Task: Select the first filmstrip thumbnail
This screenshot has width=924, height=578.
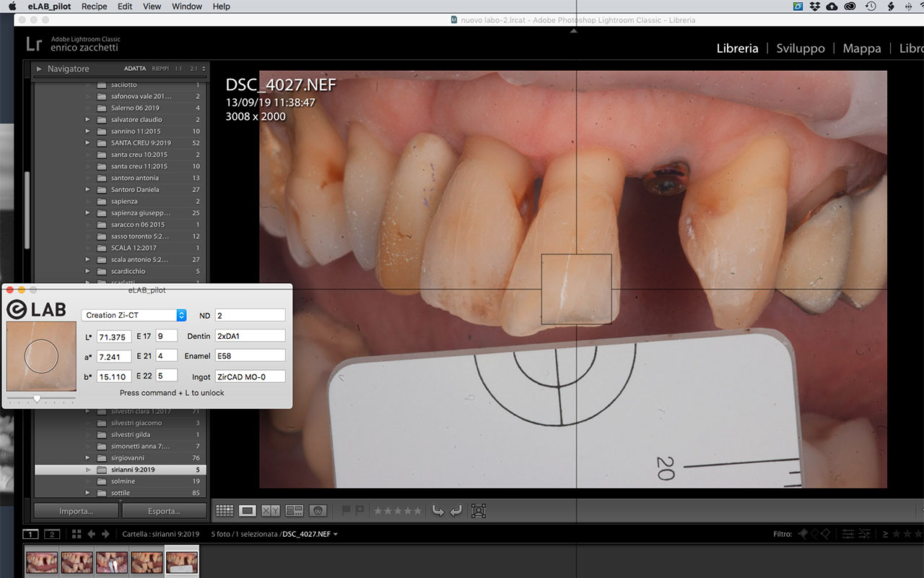Action: pos(41,561)
